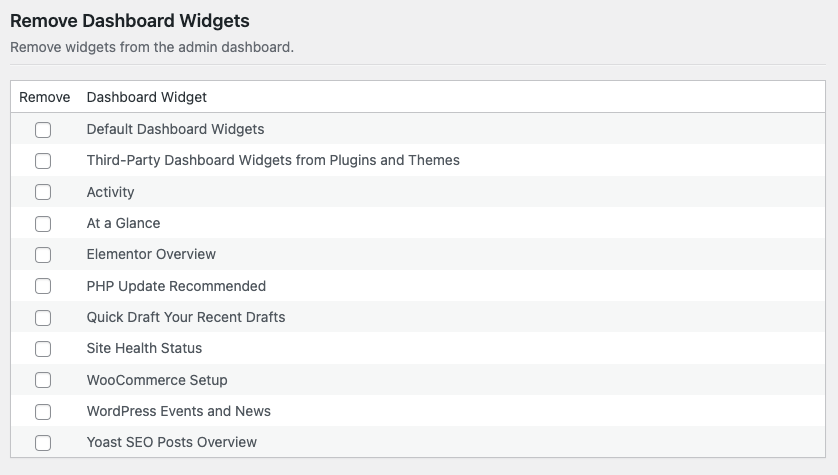Click the Remove column header
The image size is (838, 475).
click(44, 97)
